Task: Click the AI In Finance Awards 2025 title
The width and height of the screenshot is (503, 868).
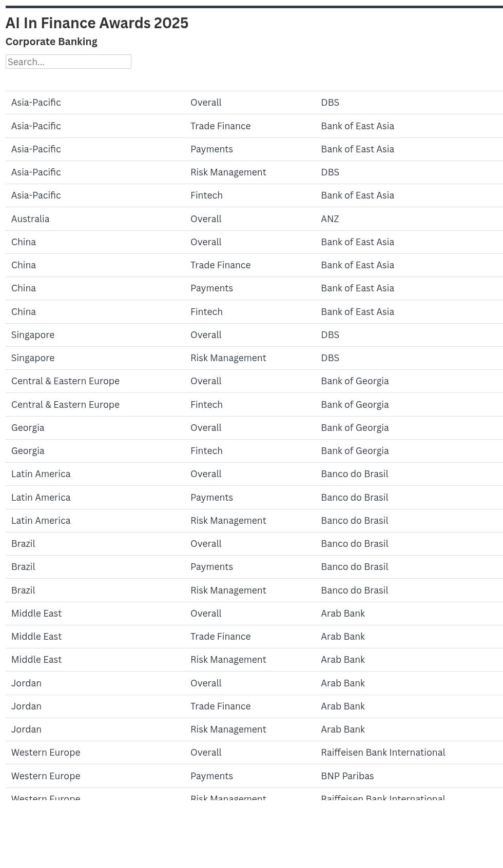Action: coord(97,23)
